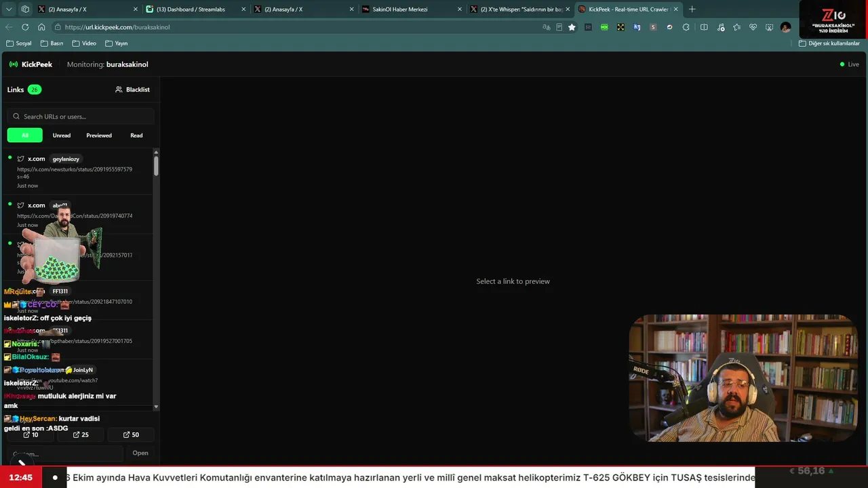Open the next 25 links button
The width and height of the screenshot is (868, 488).
click(x=81, y=434)
